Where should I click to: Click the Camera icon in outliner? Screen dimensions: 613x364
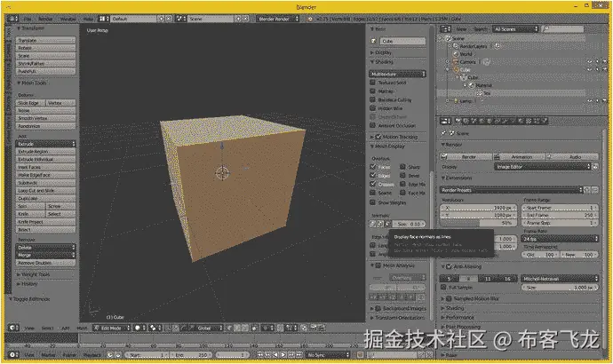[x=456, y=62]
